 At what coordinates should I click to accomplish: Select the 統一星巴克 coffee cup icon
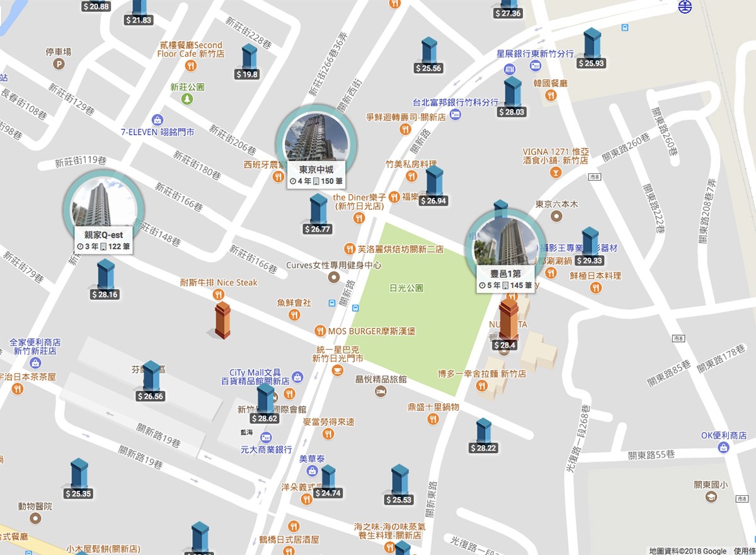pos(338,370)
